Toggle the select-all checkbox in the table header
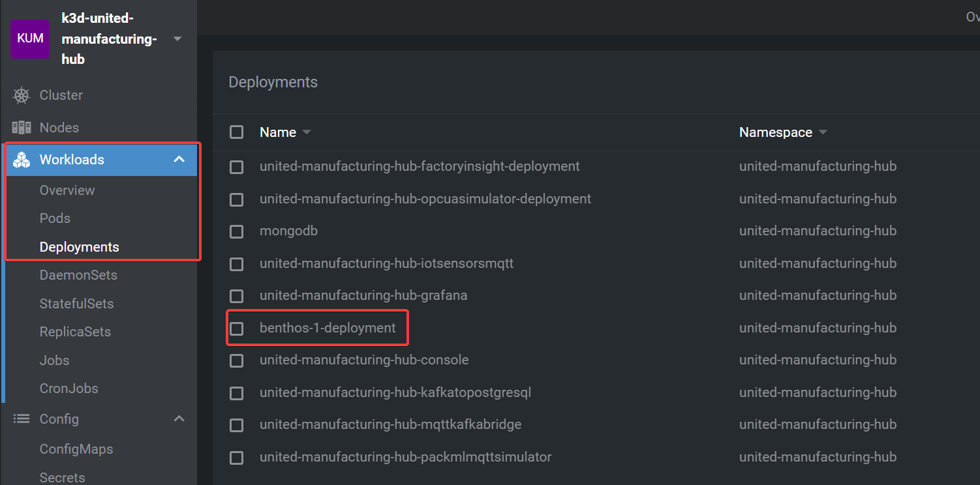Screen dimensions: 980x485 pos(236,132)
